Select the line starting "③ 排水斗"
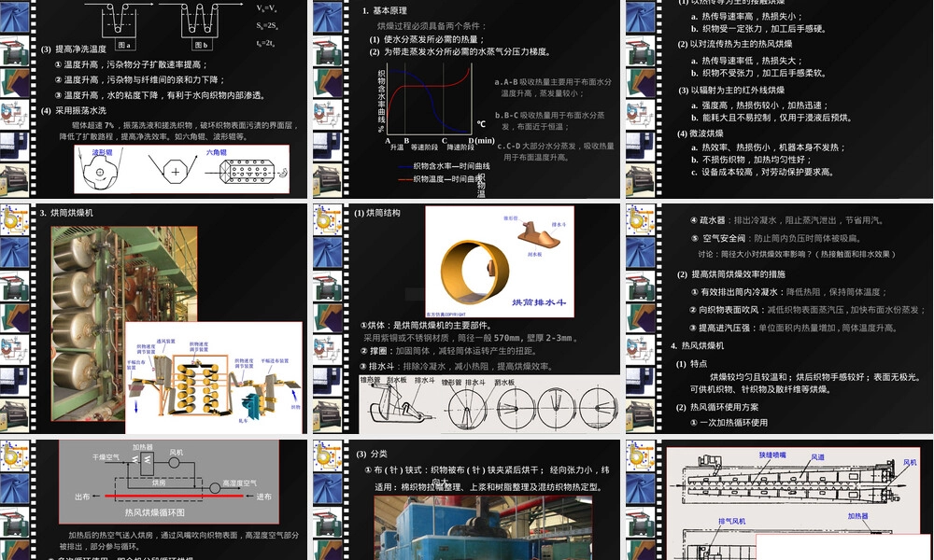Image resolution: width=934 pixels, height=560 pixels. (x=457, y=367)
